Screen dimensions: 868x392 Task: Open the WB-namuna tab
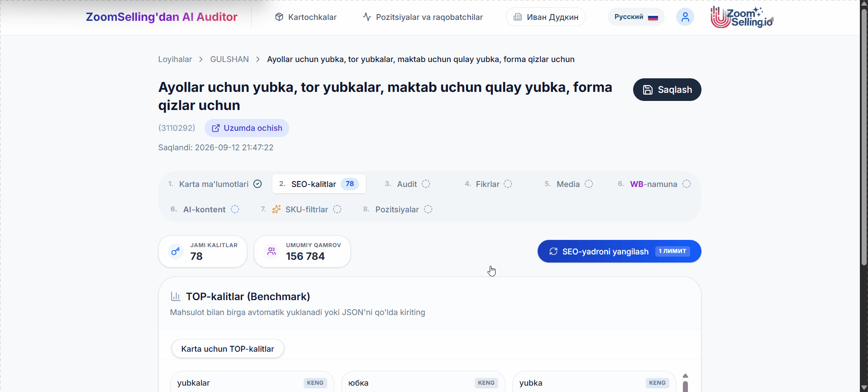[x=654, y=184]
